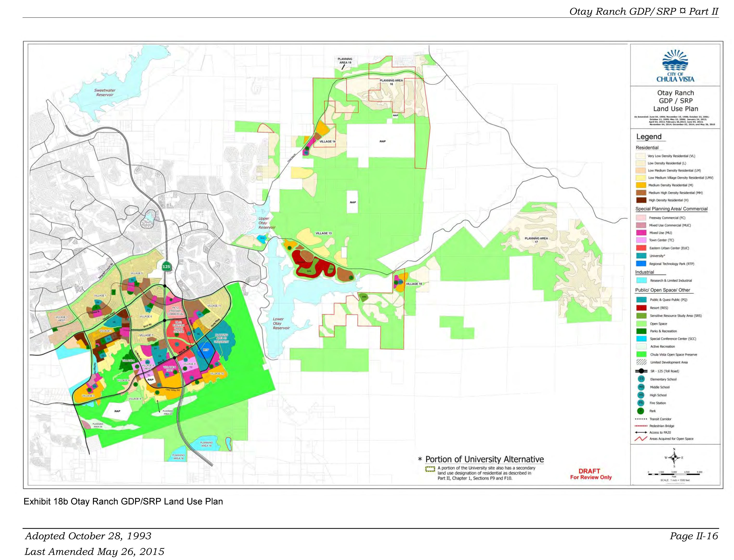This screenshot has width=734, height=560.
Task: Click the Otay Ranch GDP / SRP Land Use Plan title
Action: click(x=675, y=101)
